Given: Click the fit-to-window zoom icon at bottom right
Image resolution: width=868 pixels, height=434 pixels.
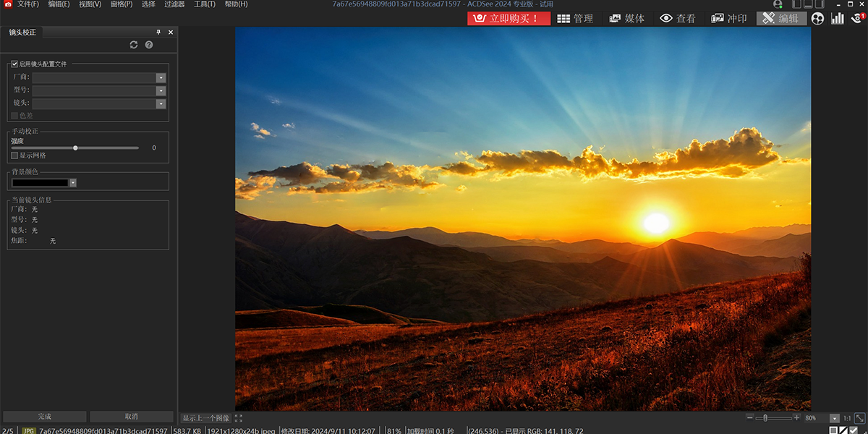Looking at the screenshot, I should click(859, 418).
